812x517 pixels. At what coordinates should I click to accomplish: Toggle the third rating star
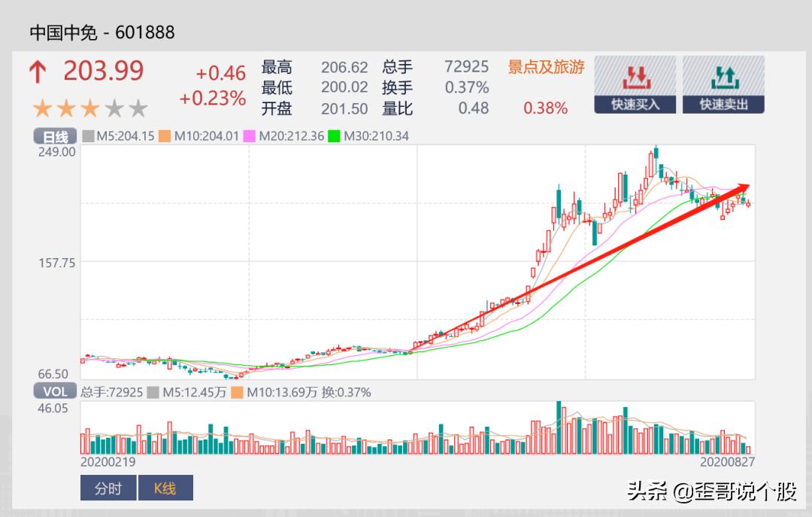[x=89, y=108]
